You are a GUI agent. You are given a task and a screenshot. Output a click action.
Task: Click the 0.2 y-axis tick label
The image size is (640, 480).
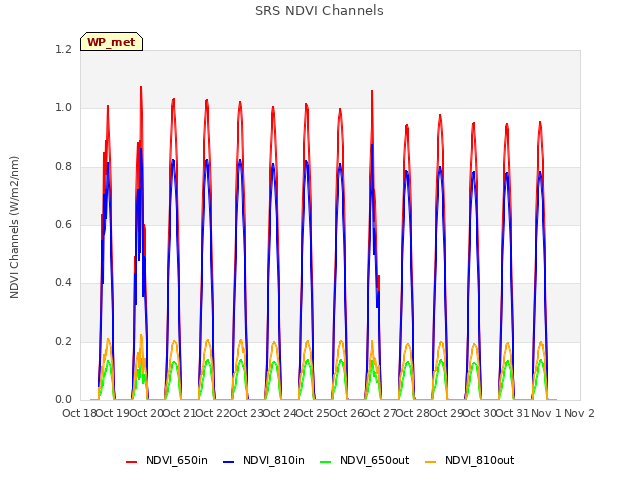pyautogui.click(x=63, y=341)
